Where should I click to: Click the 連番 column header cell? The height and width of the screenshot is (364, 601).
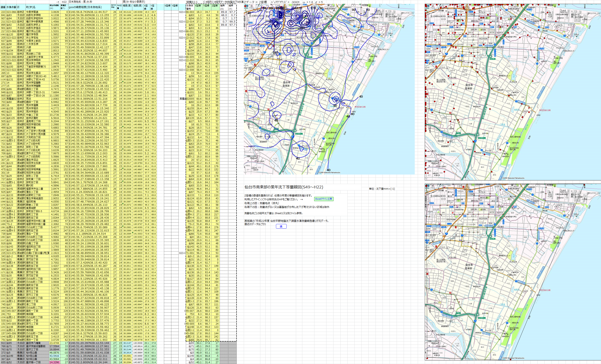3,7
